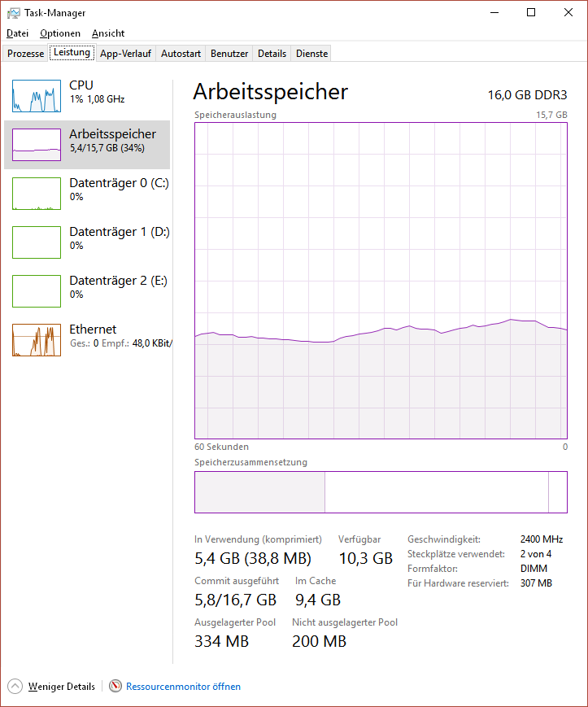Click the Ressourcenmonitor icon at the bottom
Screen dimensions: 588x707
115,686
